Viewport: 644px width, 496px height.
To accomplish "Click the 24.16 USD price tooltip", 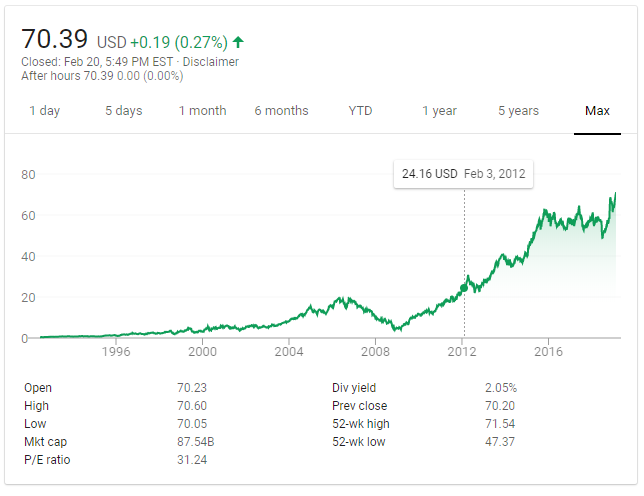I will (x=463, y=174).
